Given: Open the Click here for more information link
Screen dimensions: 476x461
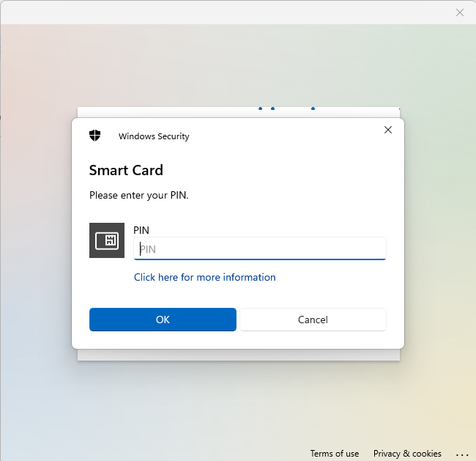Looking at the screenshot, I should click(x=204, y=277).
